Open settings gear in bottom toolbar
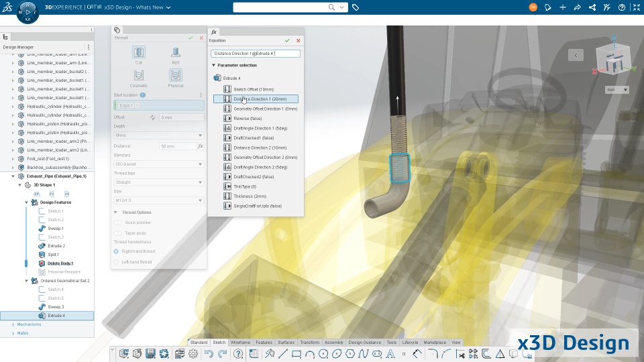The width and height of the screenshot is (644, 362). click(x=193, y=353)
